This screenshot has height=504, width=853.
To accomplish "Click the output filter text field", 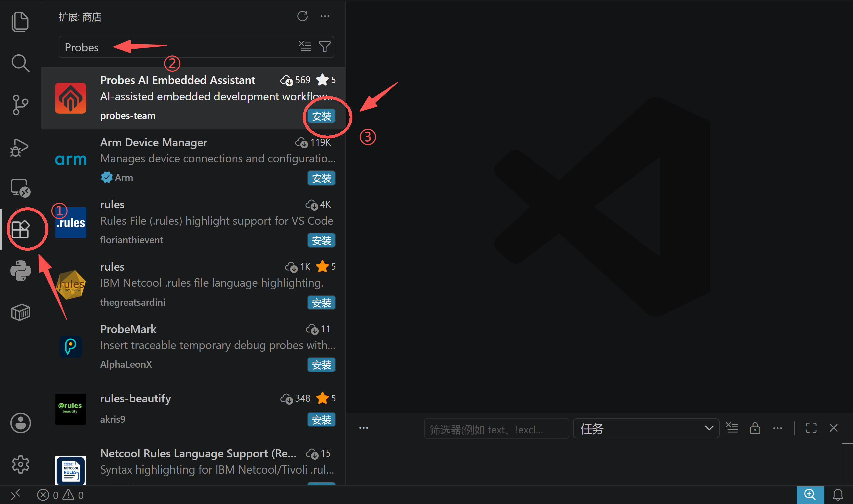I will click(496, 429).
